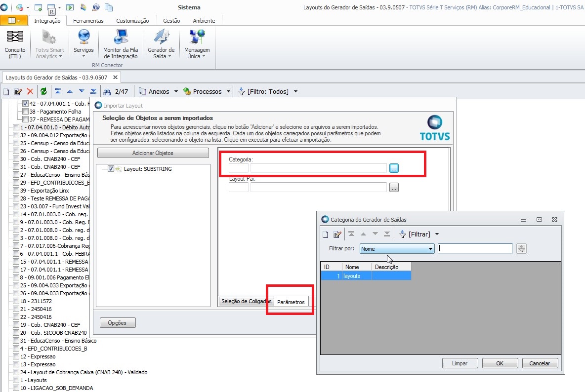This screenshot has height=392, width=585.
Task: Click the color palette icon in quick access bar
Action: coord(83,7)
